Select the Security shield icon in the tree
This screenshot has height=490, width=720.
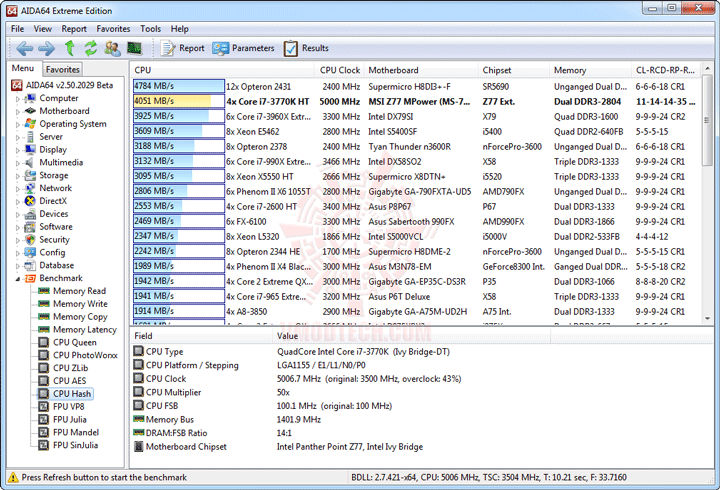pos(30,239)
